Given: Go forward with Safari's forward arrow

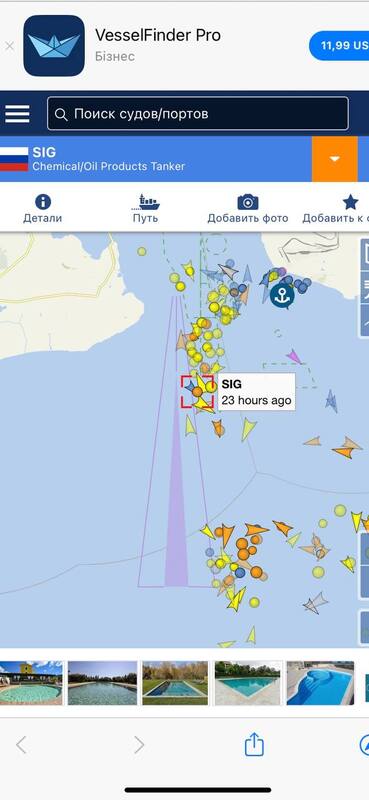Looking at the screenshot, I should pos(139,745).
